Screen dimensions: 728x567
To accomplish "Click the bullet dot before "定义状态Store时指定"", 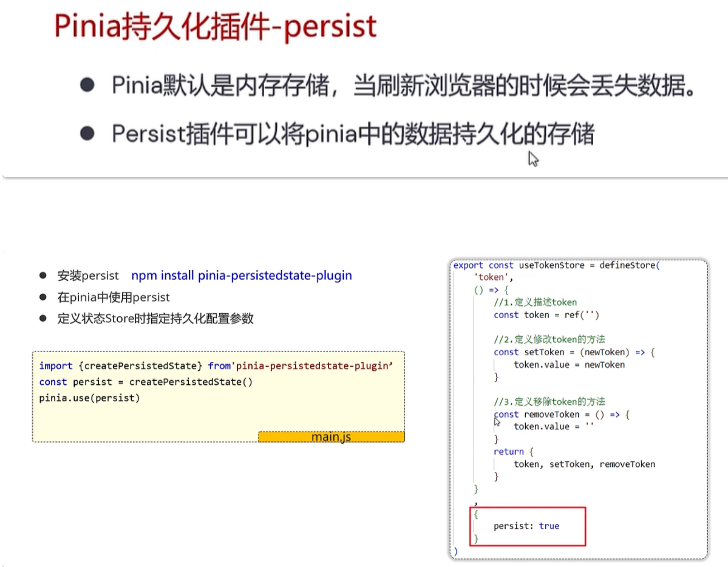I will (43, 318).
